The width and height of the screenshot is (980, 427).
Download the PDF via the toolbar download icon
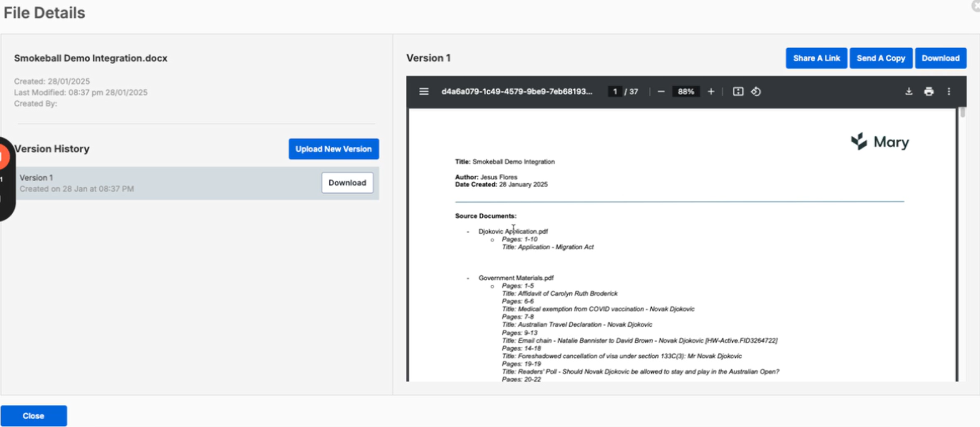point(908,91)
